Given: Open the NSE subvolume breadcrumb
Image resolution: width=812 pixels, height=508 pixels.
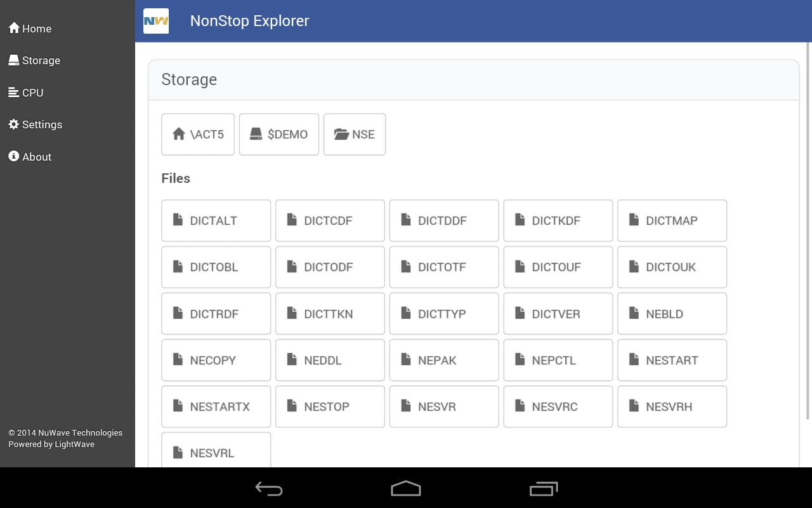Looking at the screenshot, I should (x=355, y=134).
